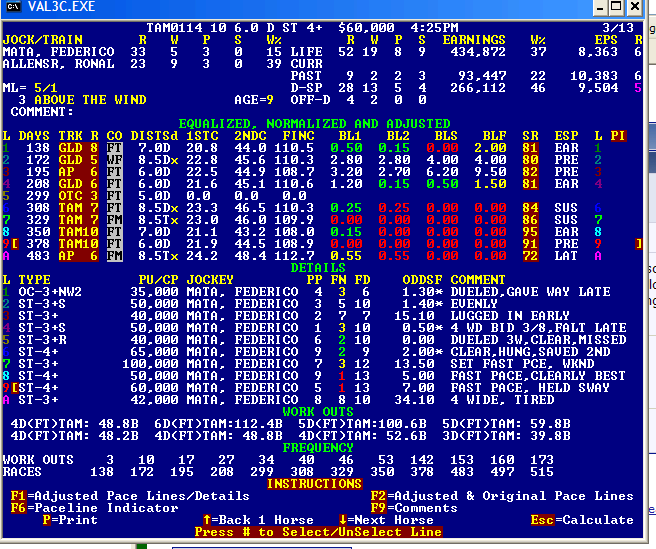Select pace line 2 with 172 days
656x549 pixels.
(x=322, y=160)
